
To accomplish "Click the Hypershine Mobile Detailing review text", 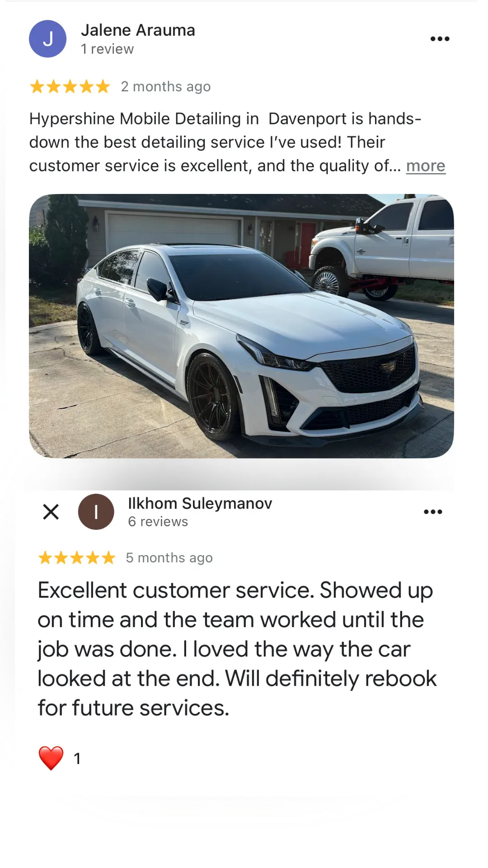I will [x=226, y=142].
